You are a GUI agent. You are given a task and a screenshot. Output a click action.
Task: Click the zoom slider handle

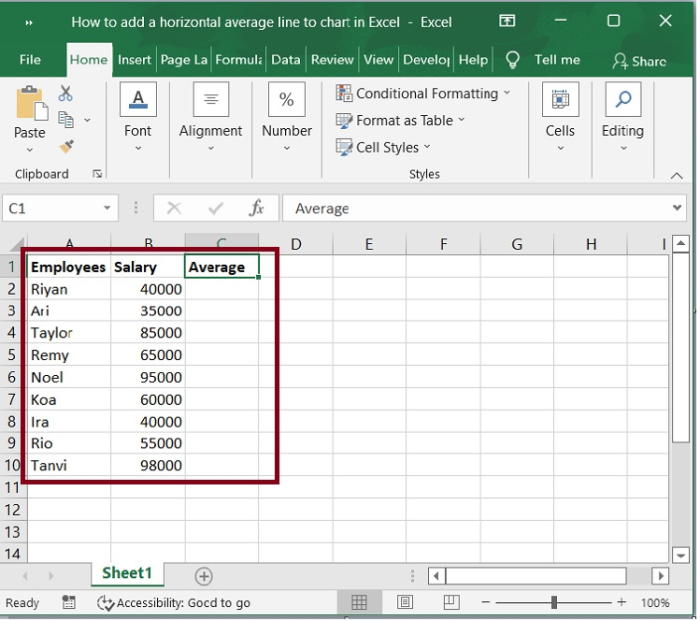click(x=554, y=602)
